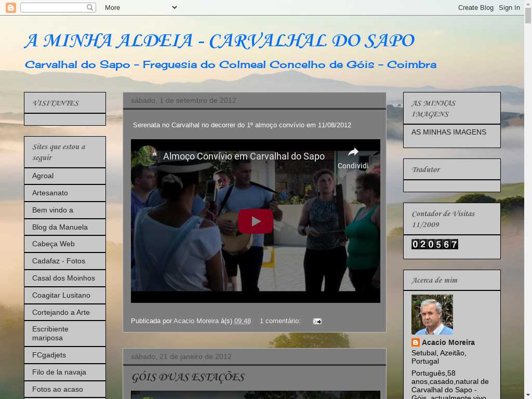This screenshot has width=532, height=399.
Task: Open the Casal dos Moinhos link
Action: click(63, 278)
